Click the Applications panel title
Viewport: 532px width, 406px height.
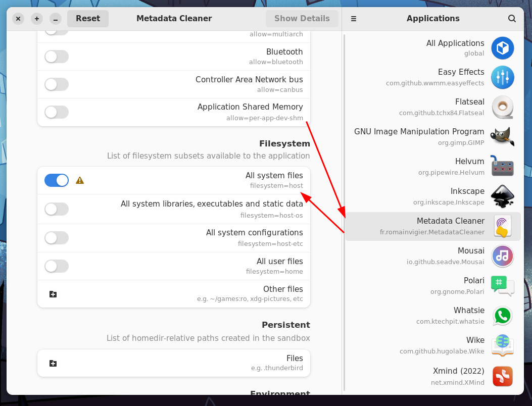(x=433, y=18)
